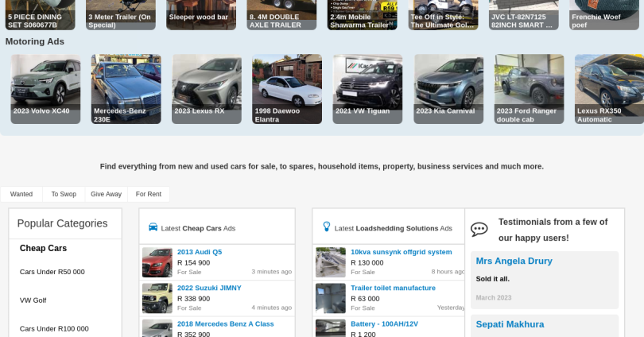The width and height of the screenshot is (644, 337).
Task: Click the R 130 000 price
Action: [367, 263]
